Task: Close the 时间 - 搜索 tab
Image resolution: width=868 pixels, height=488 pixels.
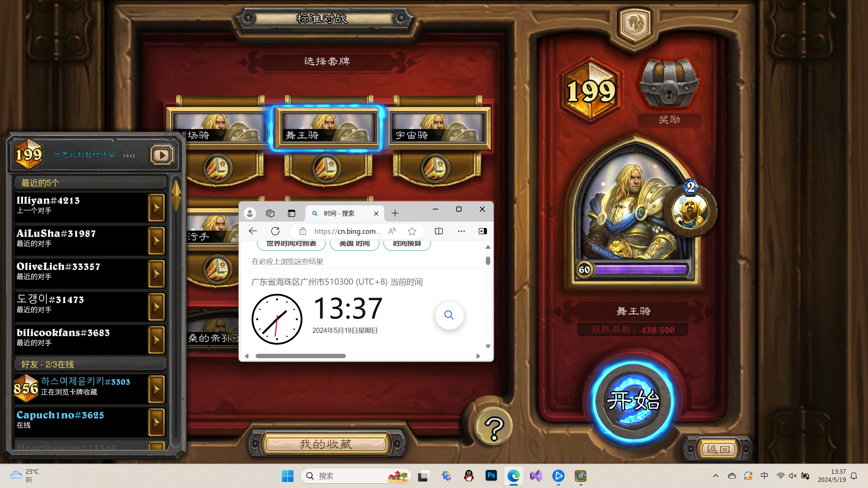Action: point(376,213)
